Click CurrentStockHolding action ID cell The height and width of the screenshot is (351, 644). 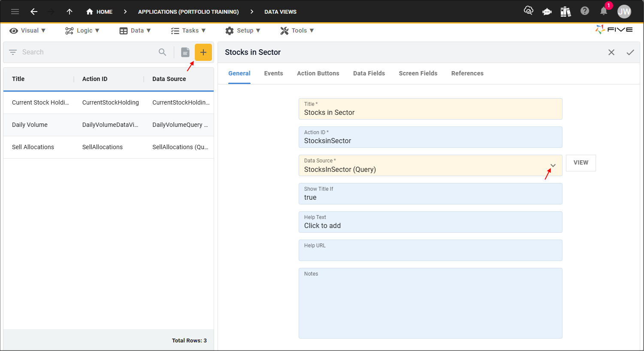click(x=111, y=102)
